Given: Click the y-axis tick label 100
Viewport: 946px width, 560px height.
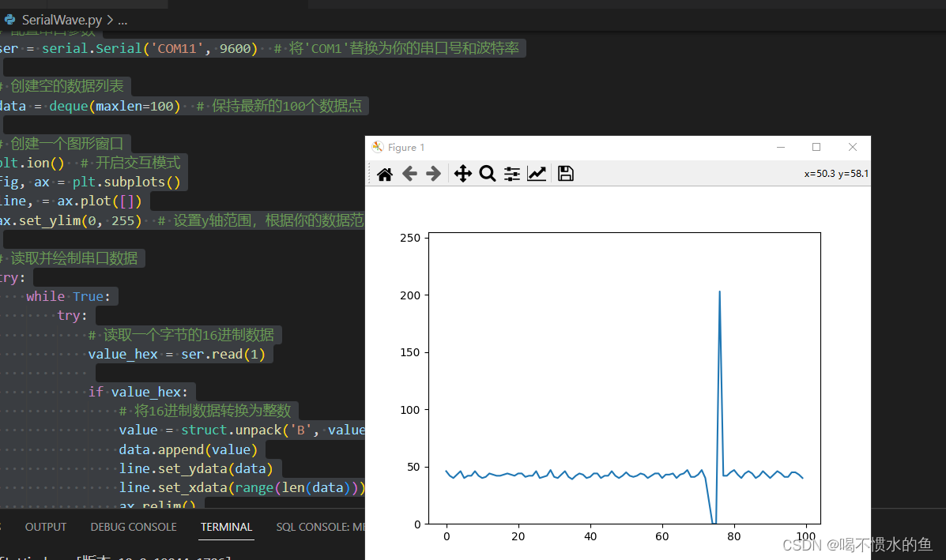Looking at the screenshot, I should pyautogui.click(x=410, y=410).
